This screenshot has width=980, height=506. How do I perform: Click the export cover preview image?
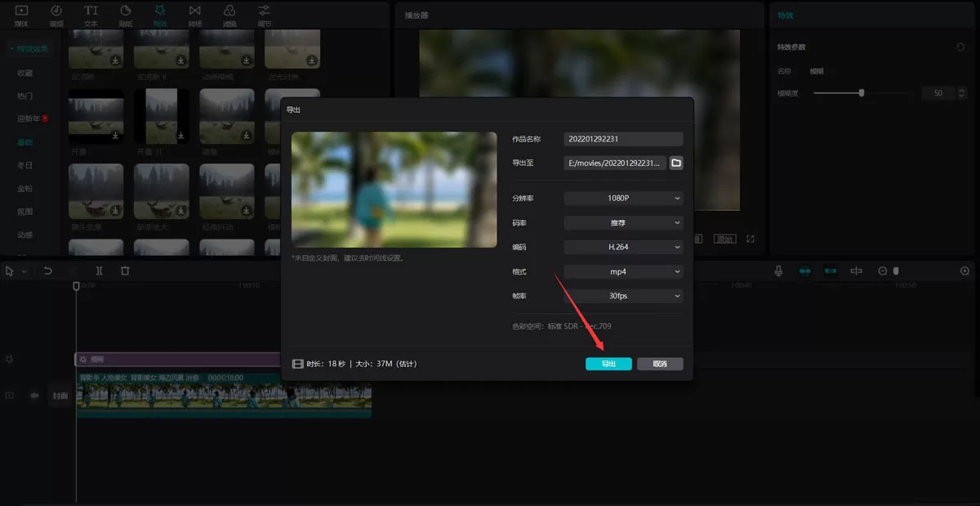394,190
